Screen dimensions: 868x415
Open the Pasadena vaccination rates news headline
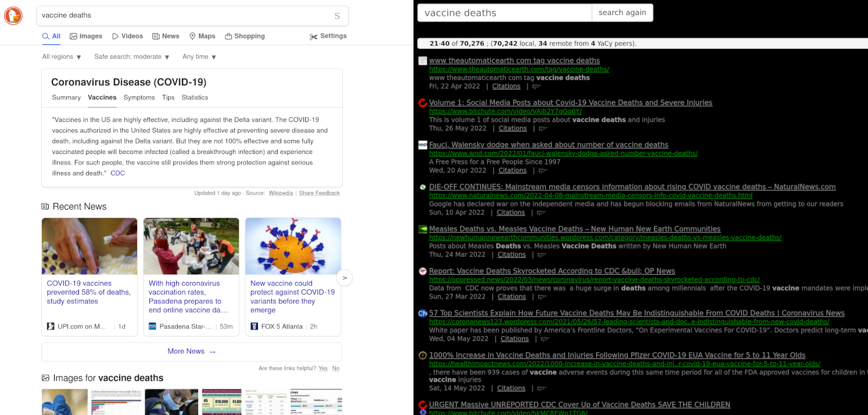[x=188, y=297]
